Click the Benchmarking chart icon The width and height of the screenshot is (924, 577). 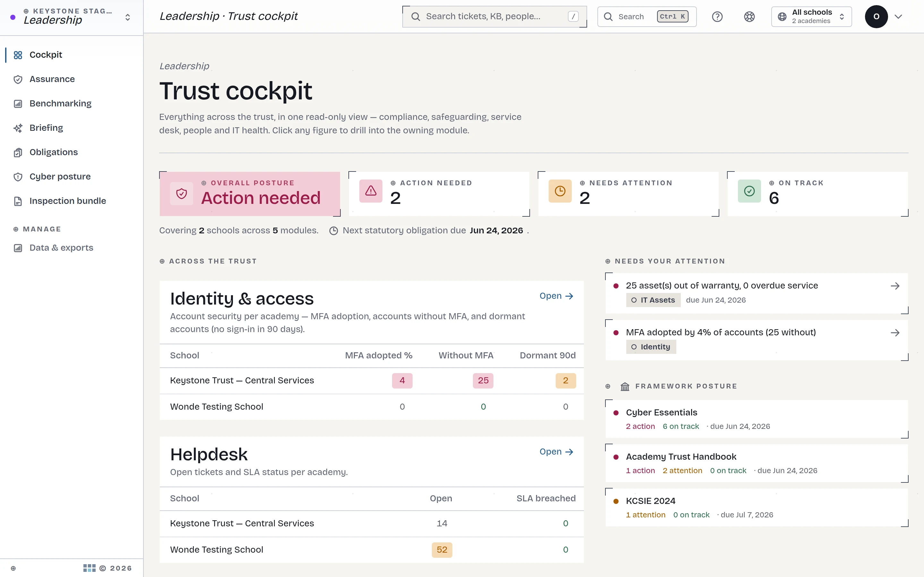tap(18, 104)
